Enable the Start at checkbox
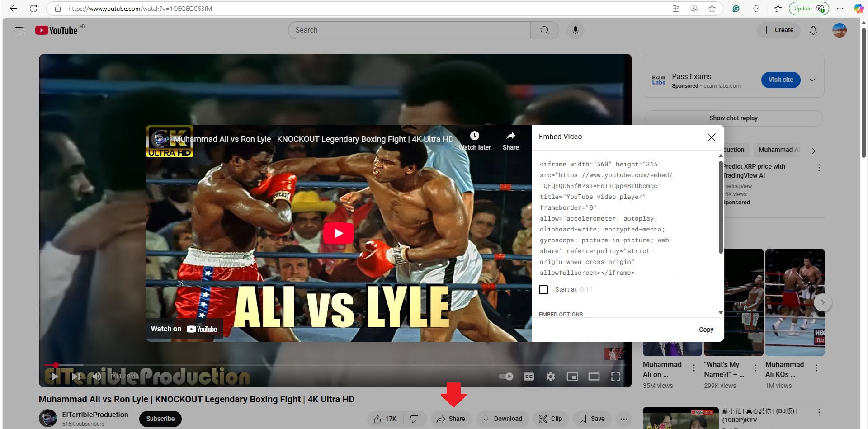This screenshot has width=868, height=429. (x=543, y=290)
